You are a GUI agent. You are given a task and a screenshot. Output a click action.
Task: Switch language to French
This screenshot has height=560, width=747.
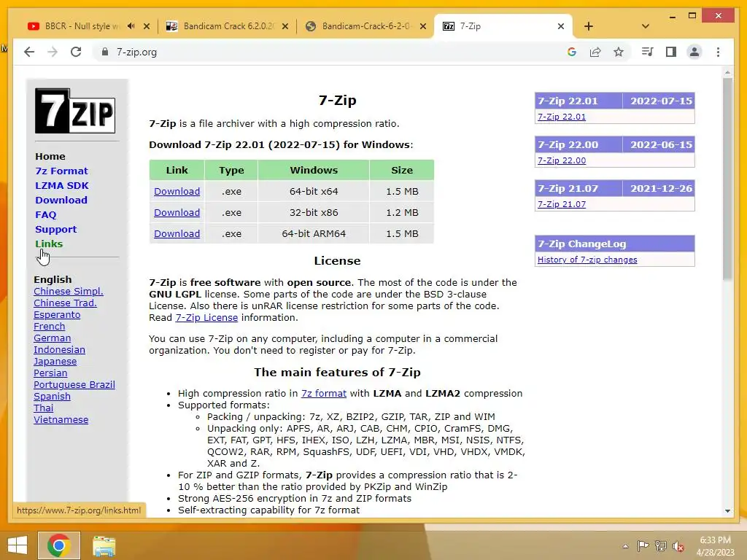pyautogui.click(x=49, y=326)
